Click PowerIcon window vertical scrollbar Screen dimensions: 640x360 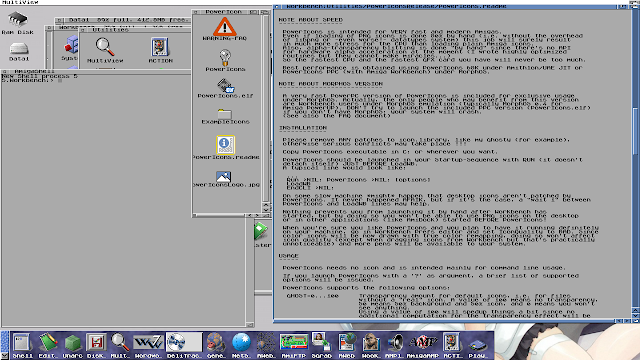click(x=266, y=108)
